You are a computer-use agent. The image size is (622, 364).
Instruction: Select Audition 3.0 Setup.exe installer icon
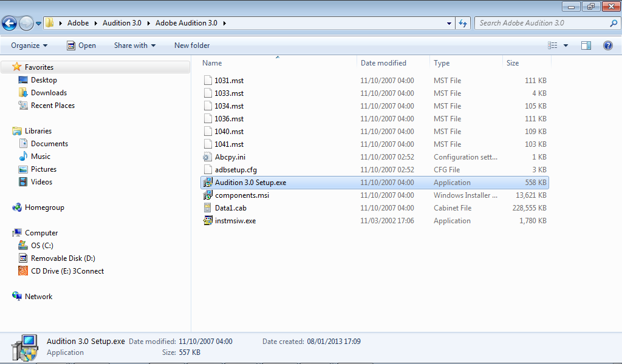coord(208,182)
